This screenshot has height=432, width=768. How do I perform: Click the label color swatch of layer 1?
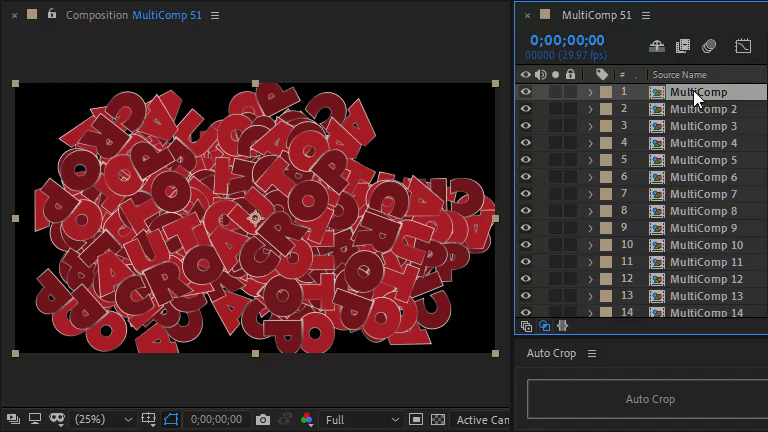click(606, 92)
